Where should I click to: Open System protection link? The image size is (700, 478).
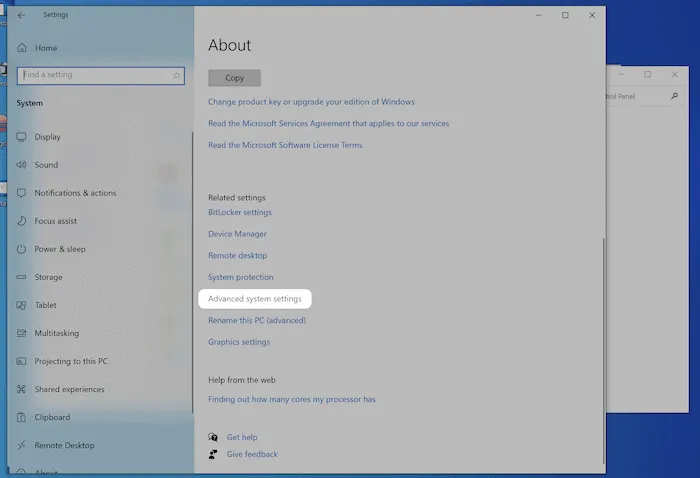(x=241, y=277)
